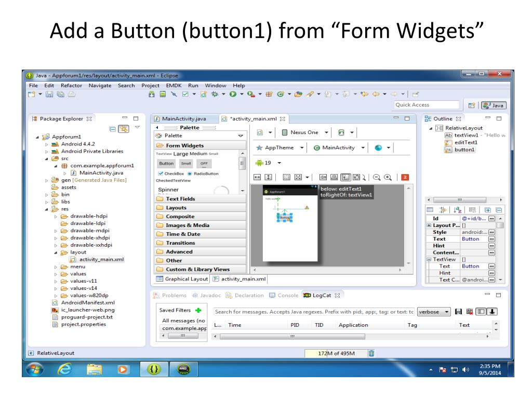
Task: Toggle fill width horizontal arrows button
Action: (257, 177)
